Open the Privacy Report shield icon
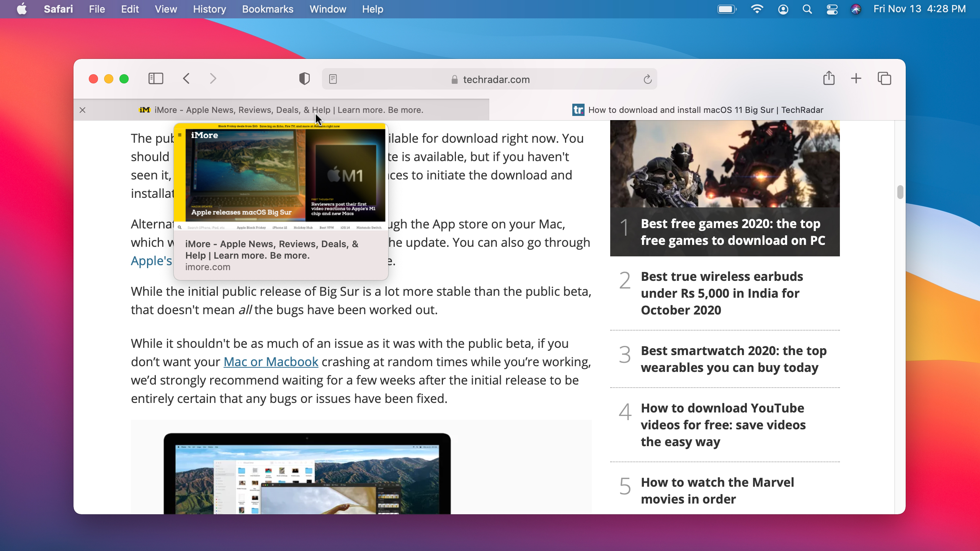This screenshot has height=551, width=980. tap(304, 79)
